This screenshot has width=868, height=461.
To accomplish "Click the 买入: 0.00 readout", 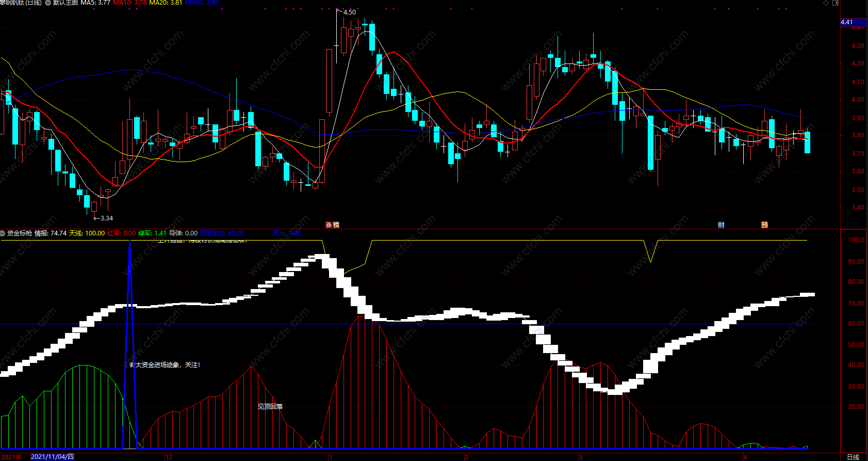I will (287, 233).
